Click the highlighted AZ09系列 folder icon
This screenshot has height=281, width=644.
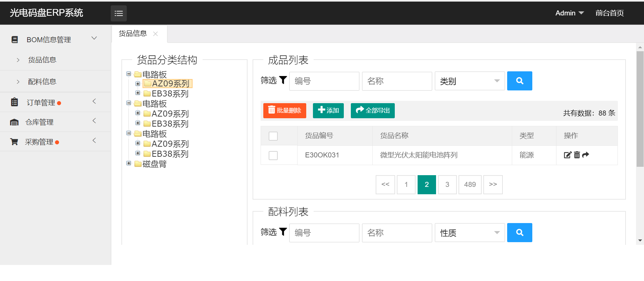click(x=148, y=83)
